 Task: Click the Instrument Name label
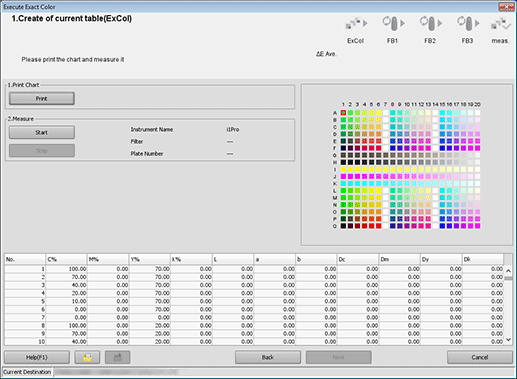tap(152, 129)
